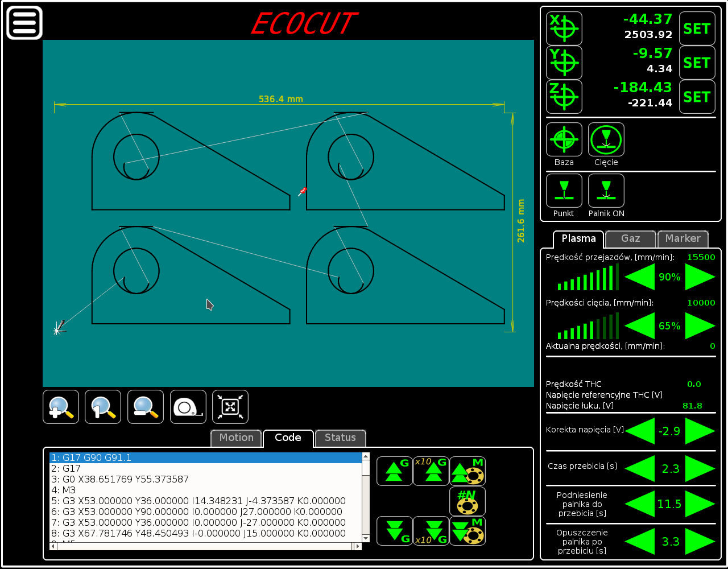Click the cutting speed bar graph at 65%
The image size is (728, 569).
pyautogui.click(x=588, y=326)
